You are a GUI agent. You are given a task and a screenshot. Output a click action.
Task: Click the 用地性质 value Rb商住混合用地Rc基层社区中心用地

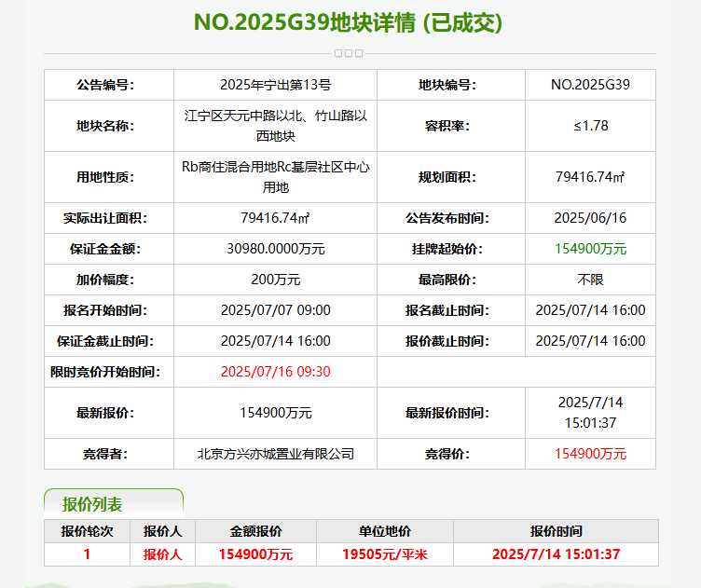275,177
